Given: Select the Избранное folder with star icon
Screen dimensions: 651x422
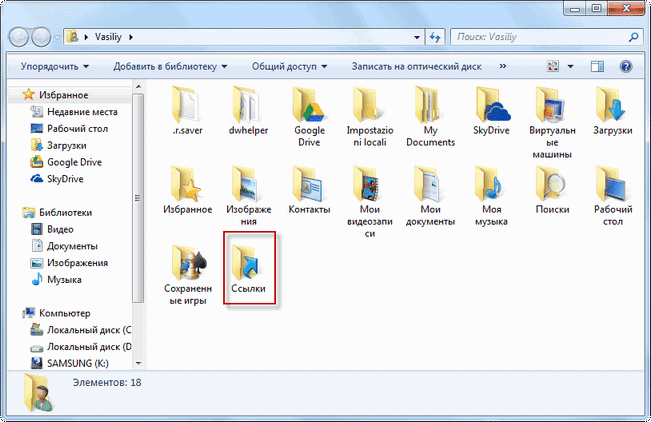Looking at the screenshot, I should 187,190.
